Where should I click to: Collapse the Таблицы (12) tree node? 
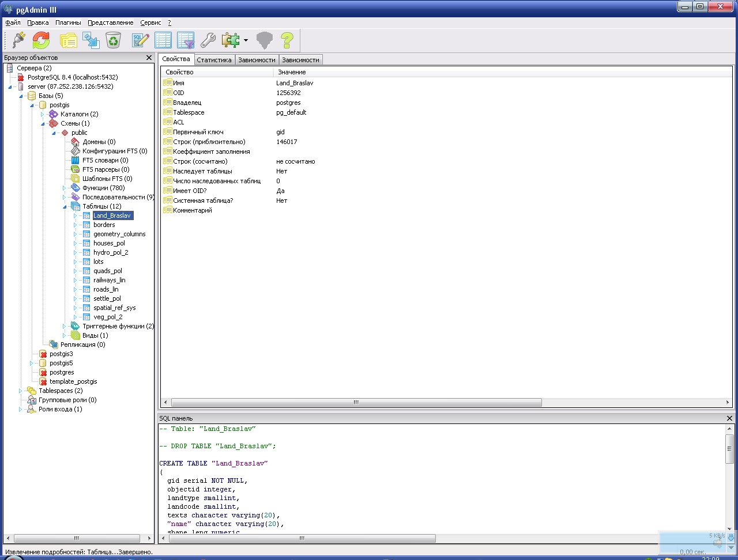pyautogui.click(x=65, y=206)
